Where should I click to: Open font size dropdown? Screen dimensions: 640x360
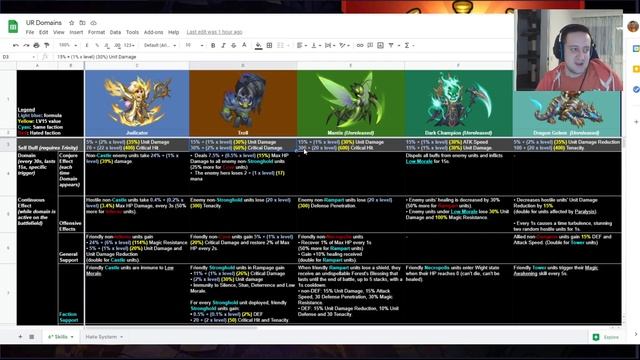(194, 45)
